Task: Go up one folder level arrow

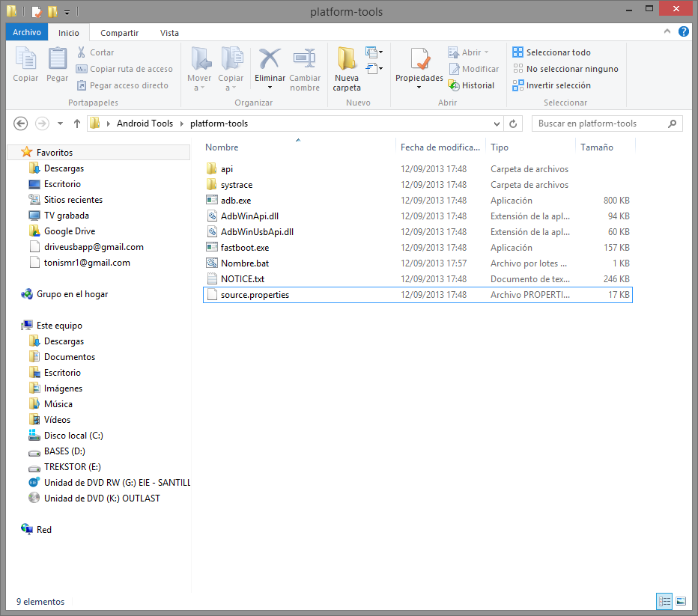Action: point(77,123)
